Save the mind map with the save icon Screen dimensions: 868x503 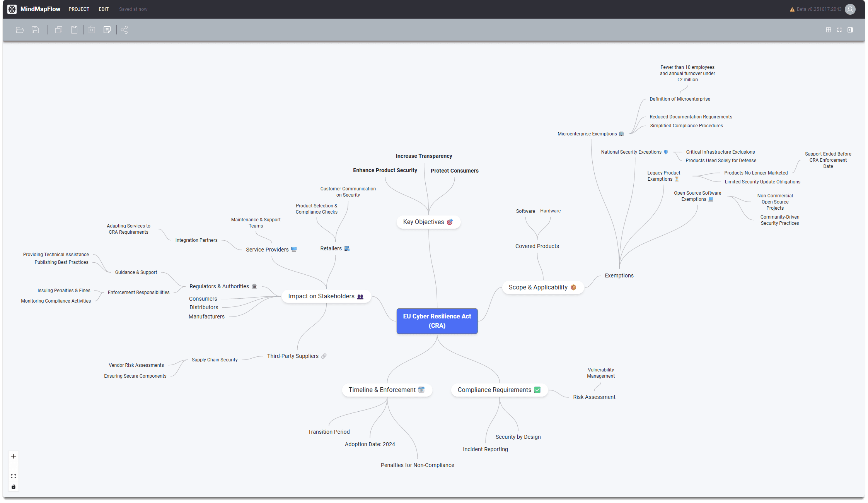[35, 30]
